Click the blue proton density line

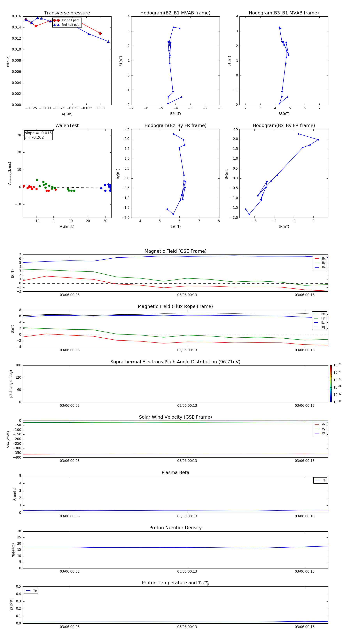[175, 548]
